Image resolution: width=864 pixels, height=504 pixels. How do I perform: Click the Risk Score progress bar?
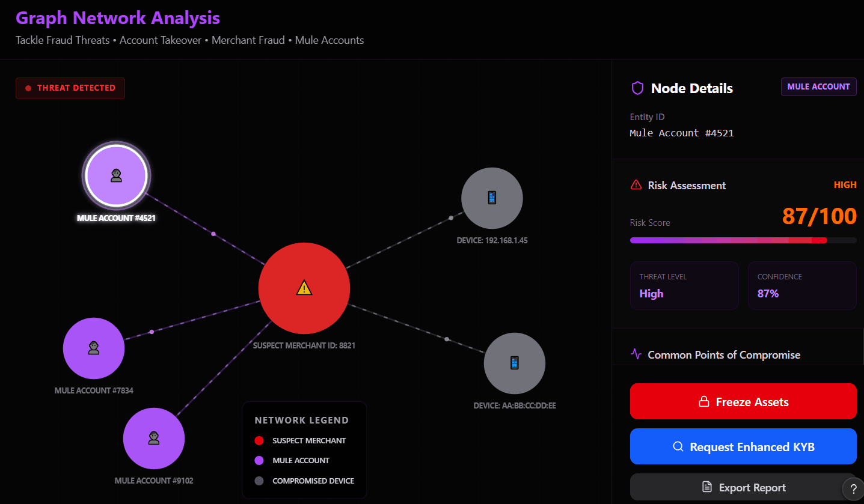tap(743, 240)
